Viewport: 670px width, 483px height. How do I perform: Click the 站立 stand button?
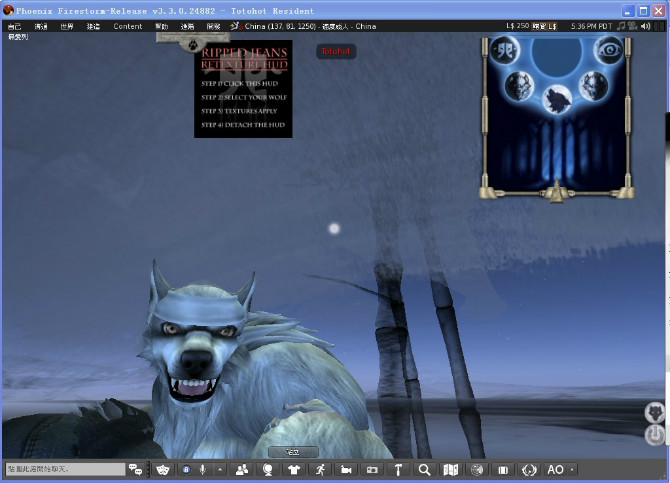pyautogui.click(x=293, y=452)
